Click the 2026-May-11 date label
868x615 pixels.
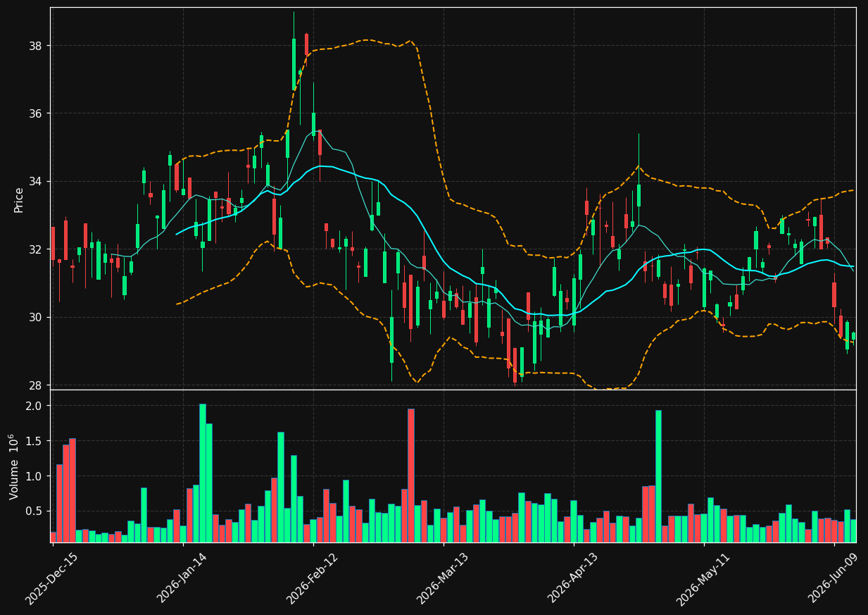pos(703,579)
